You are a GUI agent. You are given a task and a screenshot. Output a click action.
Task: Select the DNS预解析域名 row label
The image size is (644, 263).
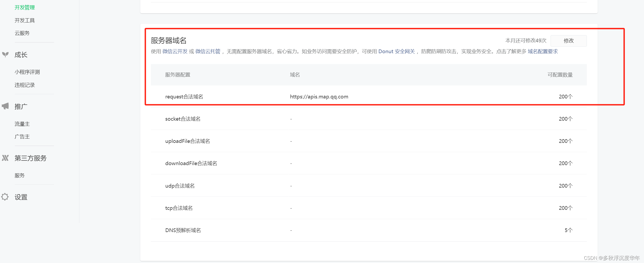point(183,230)
